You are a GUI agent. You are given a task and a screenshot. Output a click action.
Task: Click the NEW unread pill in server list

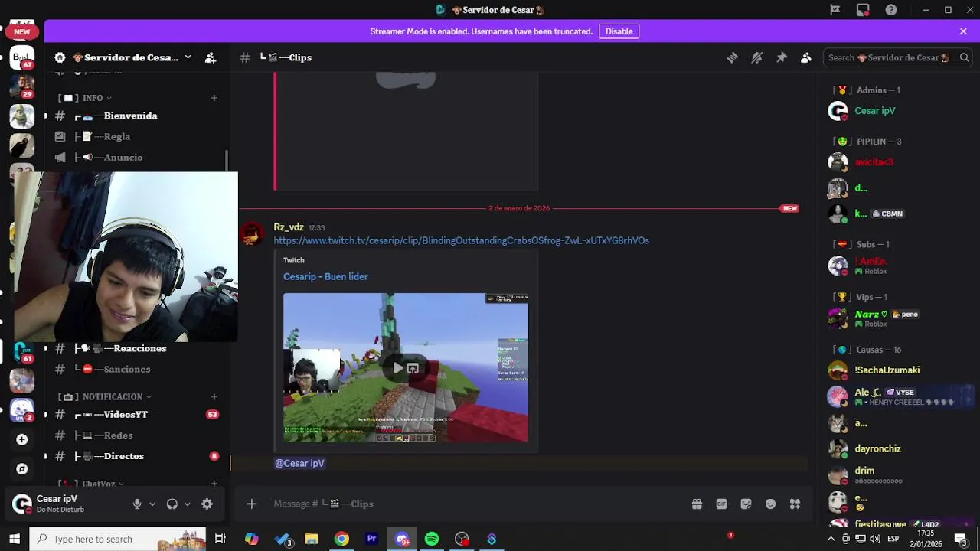tap(21, 31)
